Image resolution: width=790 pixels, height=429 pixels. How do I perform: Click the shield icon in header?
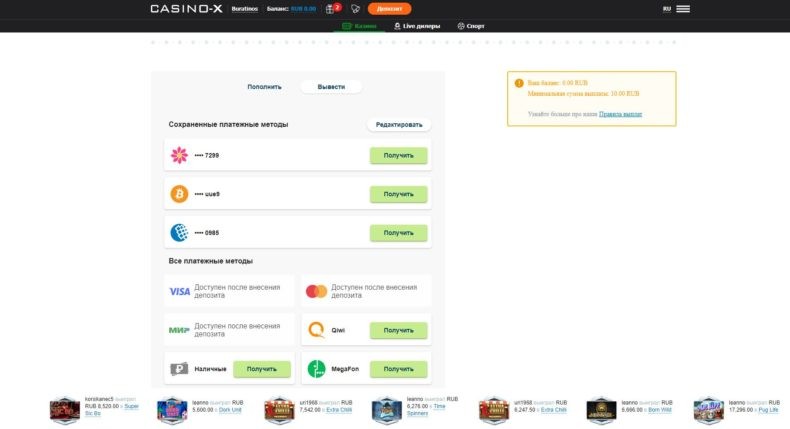(x=354, y=9)
